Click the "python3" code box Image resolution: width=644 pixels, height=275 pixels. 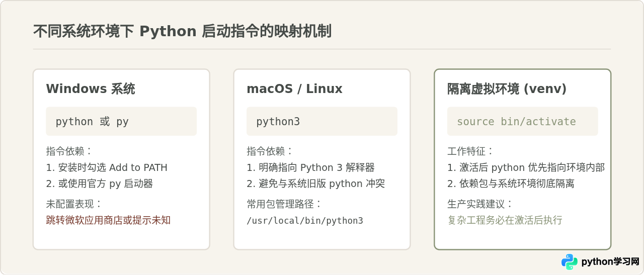[322, 121]
